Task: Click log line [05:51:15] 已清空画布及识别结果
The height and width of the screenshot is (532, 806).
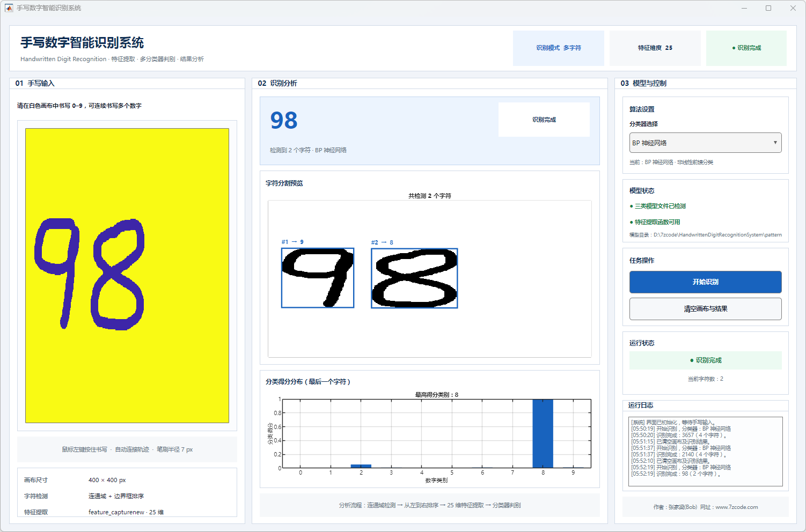Action: tap(671, 442)
